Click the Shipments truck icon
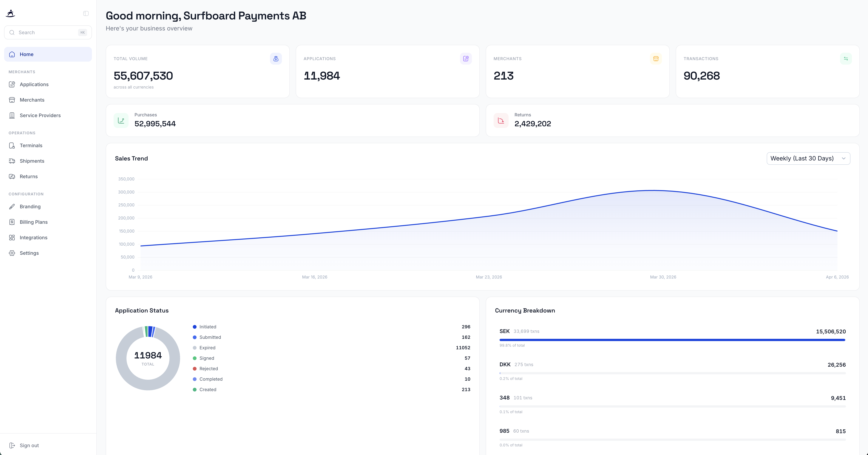Screen dimensions: 868x455 point(12,161)
